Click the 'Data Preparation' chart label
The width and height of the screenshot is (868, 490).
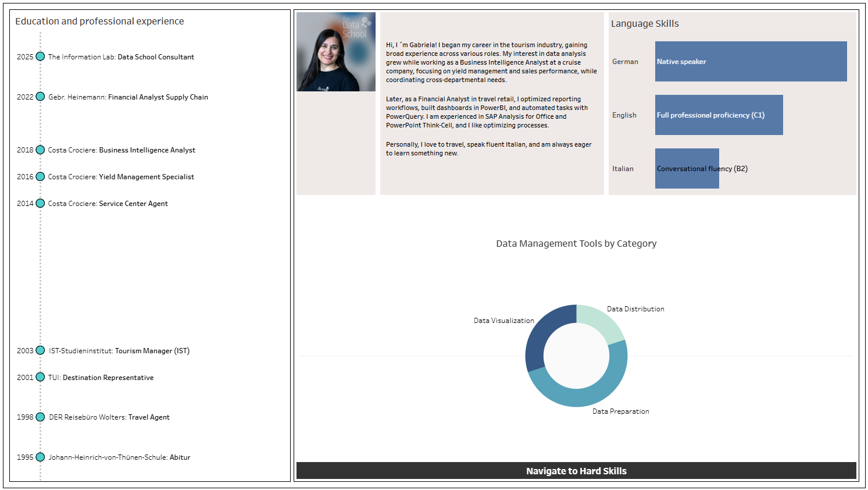click(621, 411)
